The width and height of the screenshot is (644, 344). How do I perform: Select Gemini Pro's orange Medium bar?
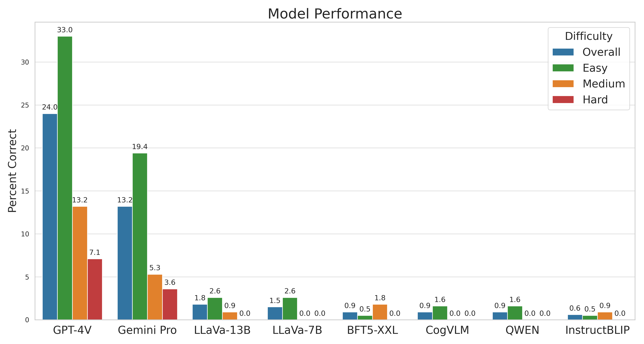pyautogui.click(x=155, y=297)
